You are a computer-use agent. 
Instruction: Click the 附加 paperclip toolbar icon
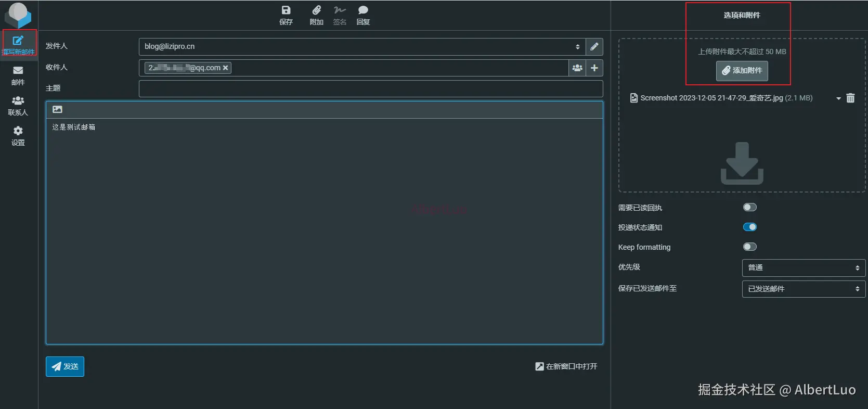coord(316,15)
